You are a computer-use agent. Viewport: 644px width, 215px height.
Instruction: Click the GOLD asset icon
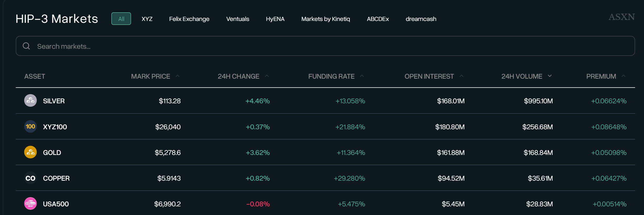(x=30, y=152)
